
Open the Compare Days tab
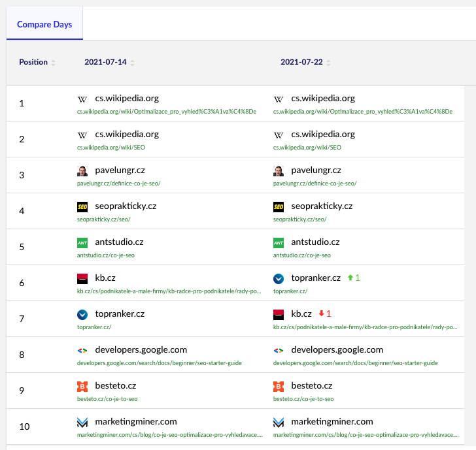tap(44, 24)
